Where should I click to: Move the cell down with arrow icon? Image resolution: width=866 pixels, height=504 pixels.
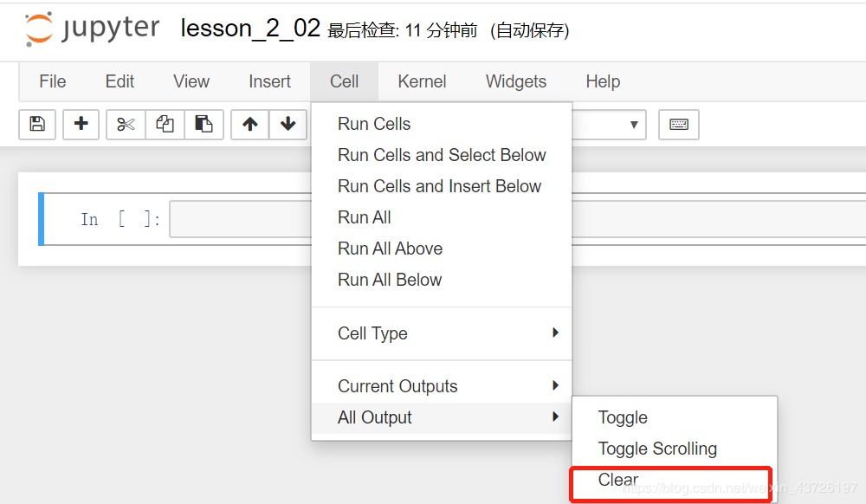[288, 125]
